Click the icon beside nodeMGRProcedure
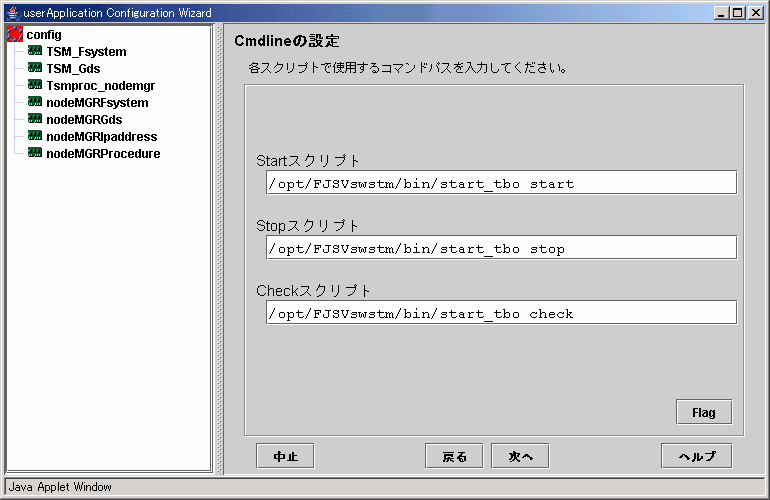 (x=35, y=153)
